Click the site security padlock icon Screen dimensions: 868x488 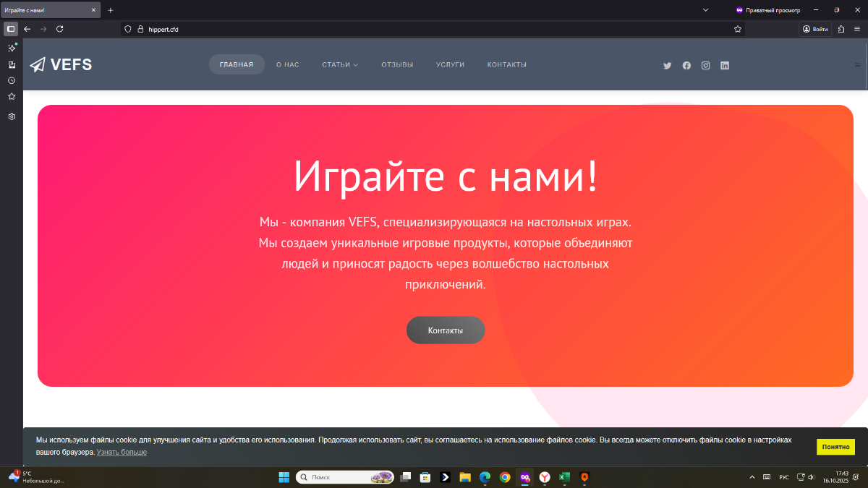141,29
